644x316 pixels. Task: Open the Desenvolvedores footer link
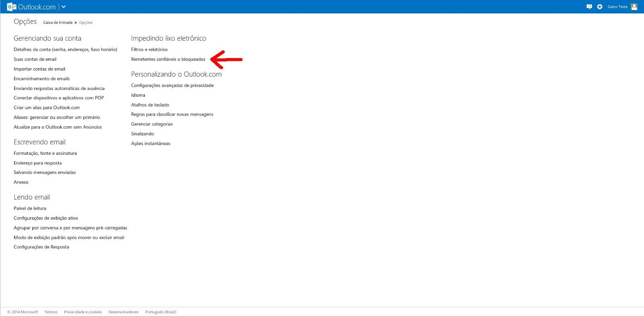(x=124, y=312)
